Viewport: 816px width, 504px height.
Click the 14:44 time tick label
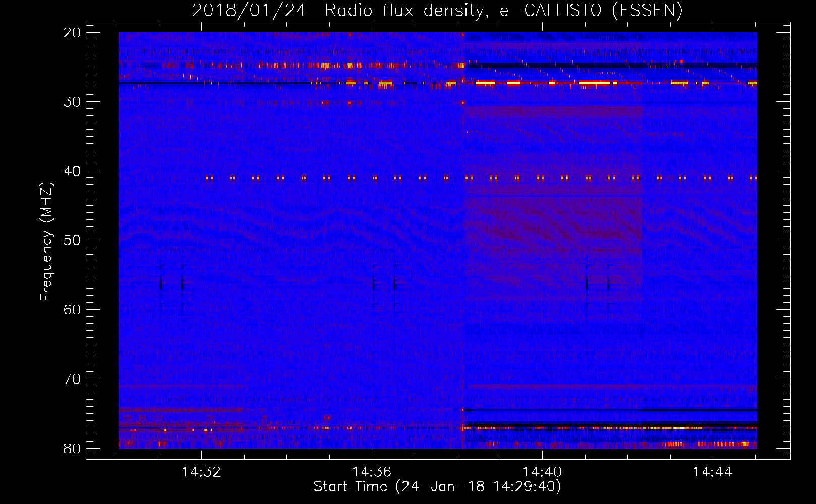713,472
